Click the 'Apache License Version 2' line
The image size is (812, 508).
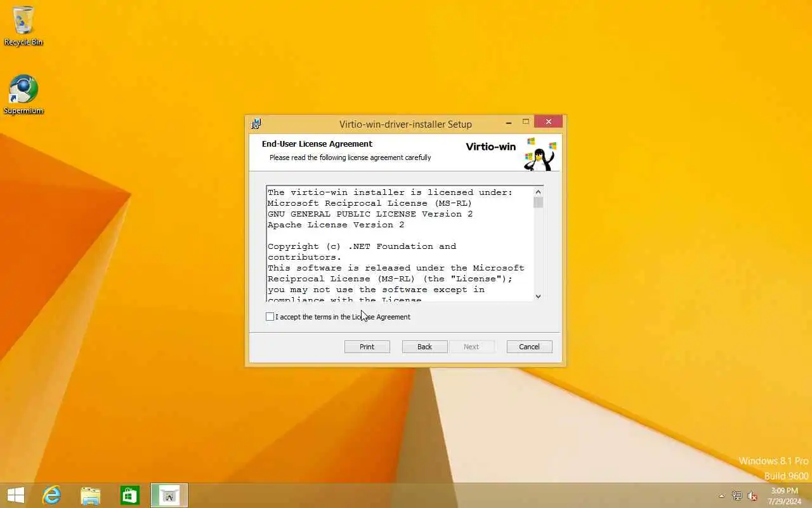coord(336,225)
